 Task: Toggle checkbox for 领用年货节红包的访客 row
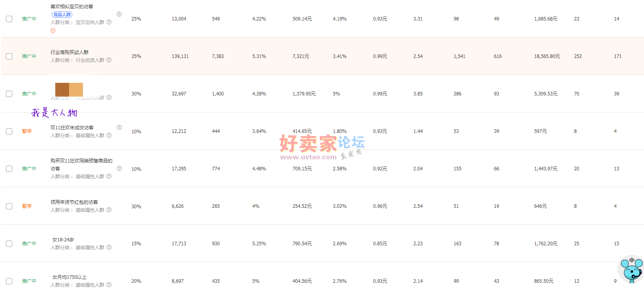pyautogui.click(x=9, y=206)
